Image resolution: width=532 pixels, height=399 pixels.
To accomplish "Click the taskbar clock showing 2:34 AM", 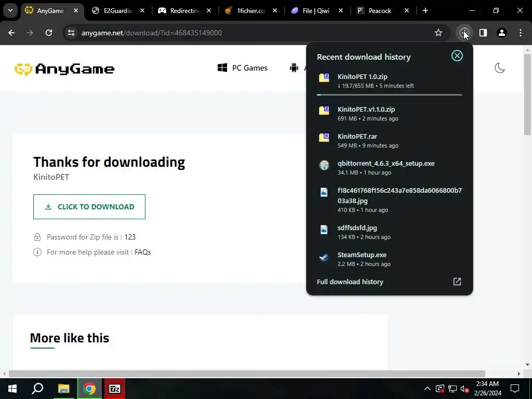I will [487, 389].
